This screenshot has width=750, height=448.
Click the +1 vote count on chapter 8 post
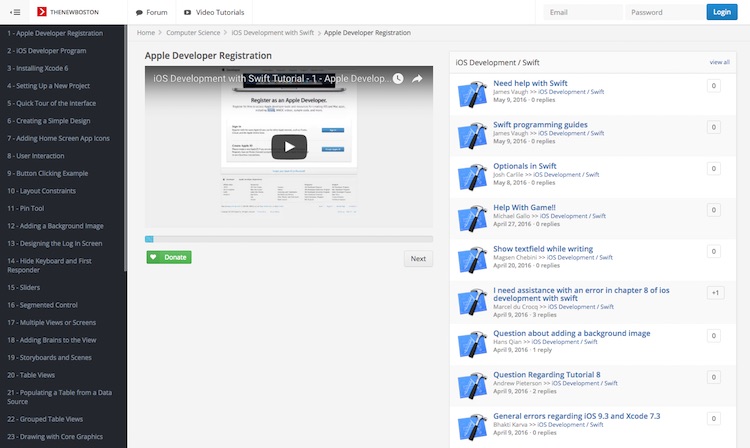[715, 293]
